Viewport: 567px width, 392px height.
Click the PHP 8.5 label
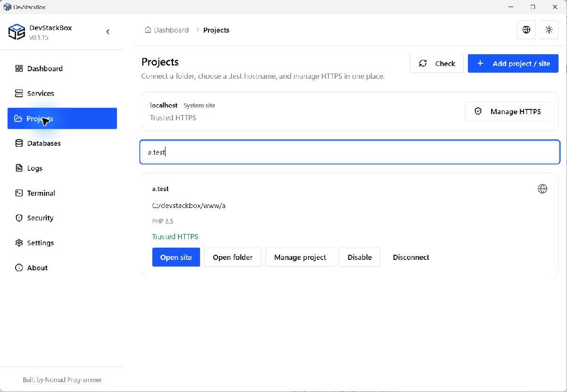tap(163, 221)
